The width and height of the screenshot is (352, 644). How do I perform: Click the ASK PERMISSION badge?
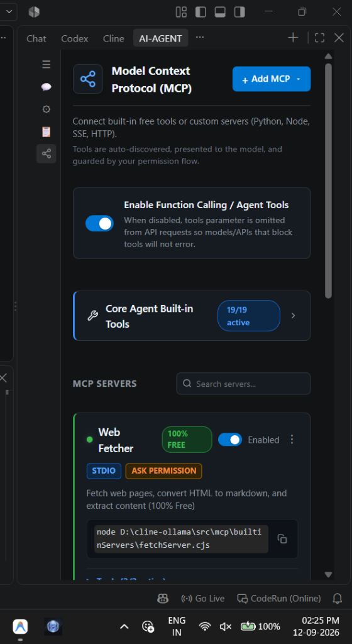click(x=163, y=471)
